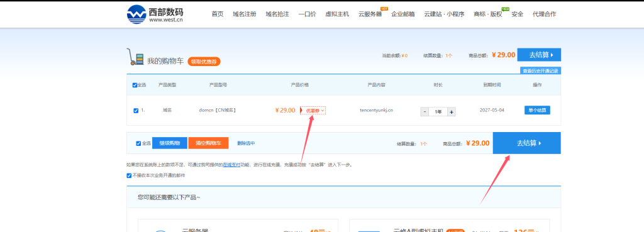Image resolution: width=644 pixels, height=232 pixels.
Task: Click the orange 领取优惠券 button
Action: coord(204,62)
